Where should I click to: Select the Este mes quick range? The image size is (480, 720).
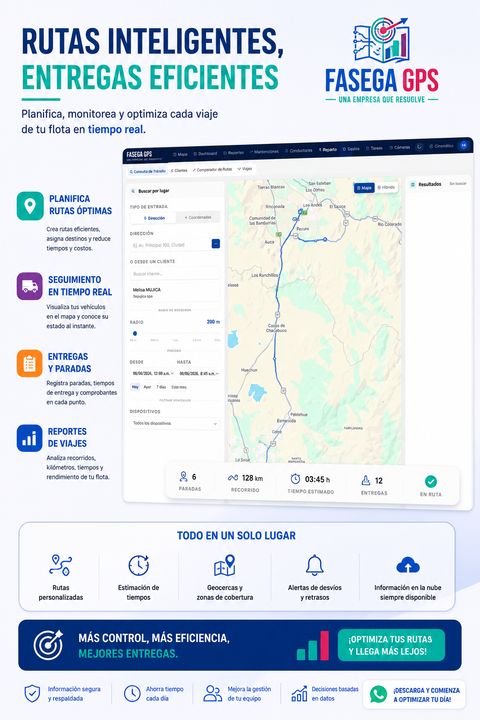coord(179,387)
